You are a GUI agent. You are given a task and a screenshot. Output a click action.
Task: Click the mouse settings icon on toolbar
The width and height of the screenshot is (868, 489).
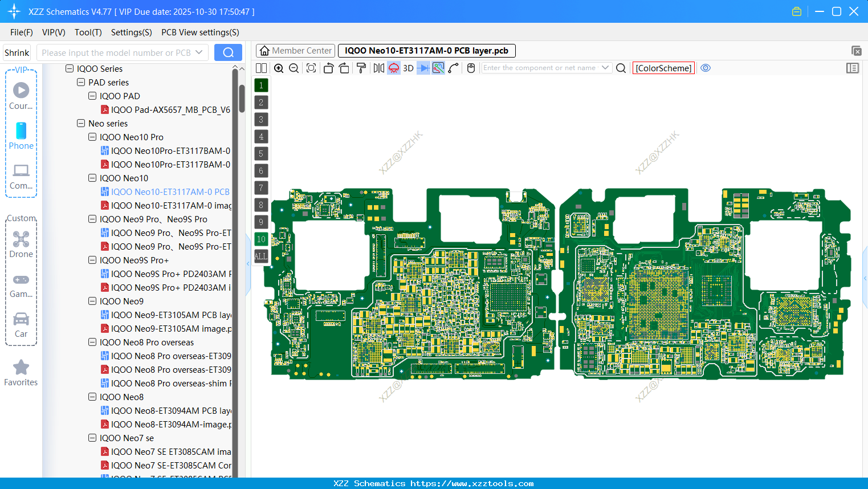coord(471,68)
